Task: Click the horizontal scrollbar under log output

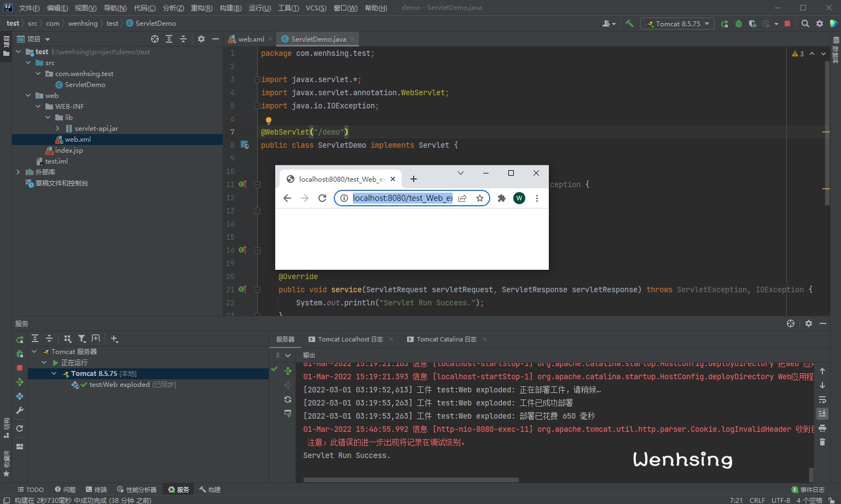Action: (411, 480)
